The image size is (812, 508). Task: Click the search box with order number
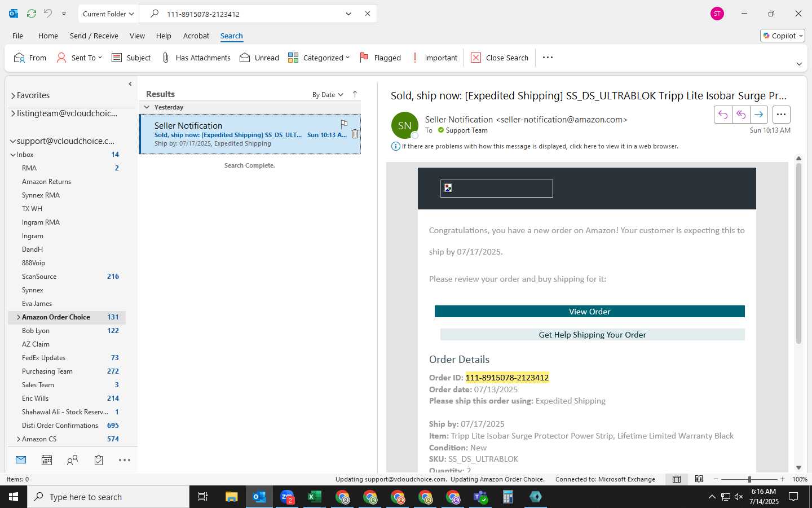tap(248, 14)
